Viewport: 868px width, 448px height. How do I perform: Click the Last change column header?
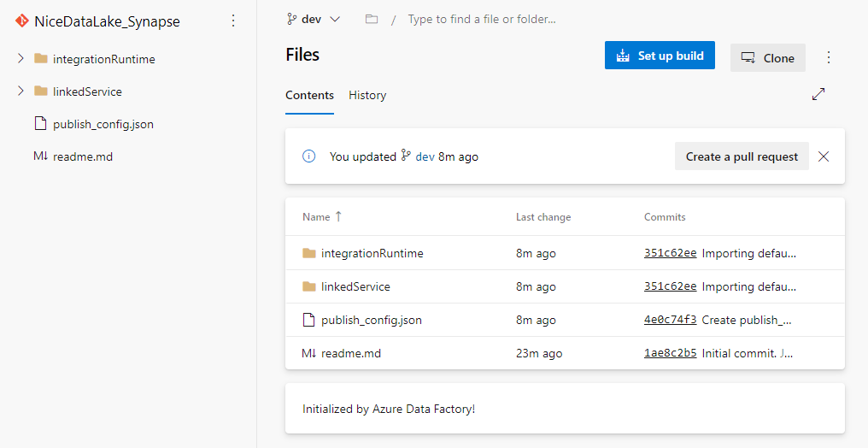coord(543,217)
